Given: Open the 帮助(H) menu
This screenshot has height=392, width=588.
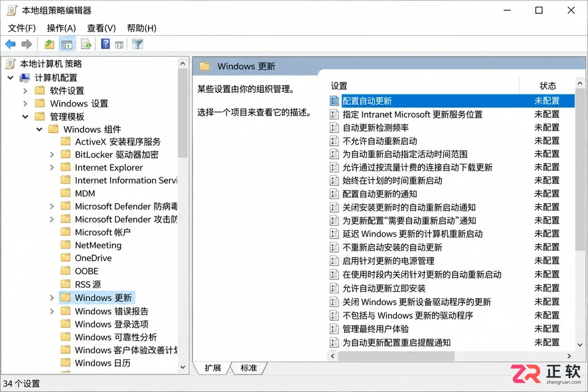Looking at the screenshot, I should [141, 28].
